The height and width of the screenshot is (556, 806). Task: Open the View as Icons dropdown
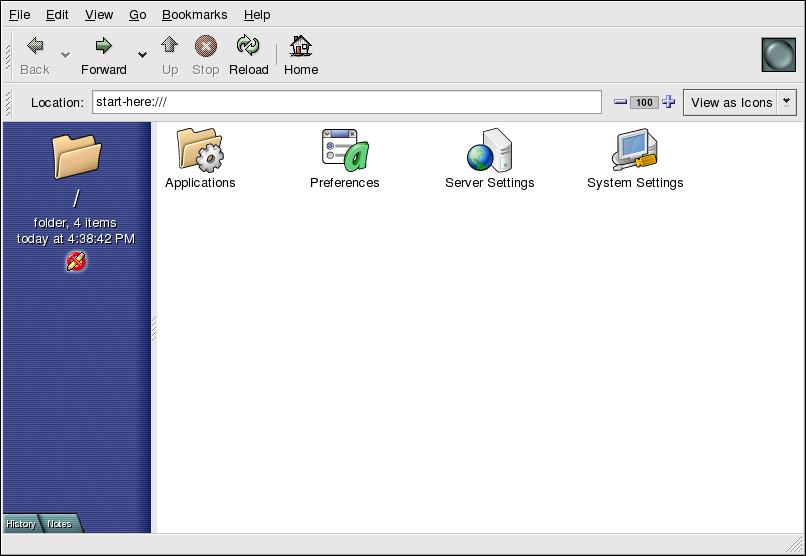pos(740,102)
